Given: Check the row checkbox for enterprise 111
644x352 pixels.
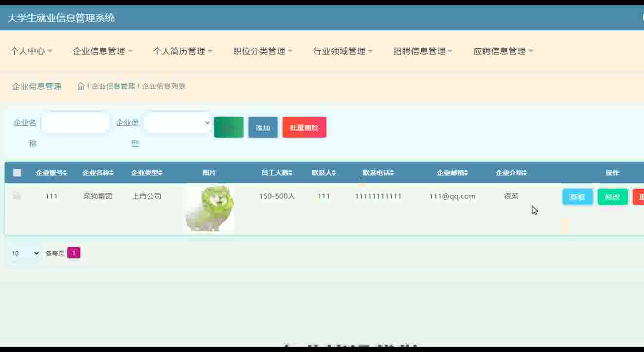Looking at the screenshot, I should coord(17,196).
